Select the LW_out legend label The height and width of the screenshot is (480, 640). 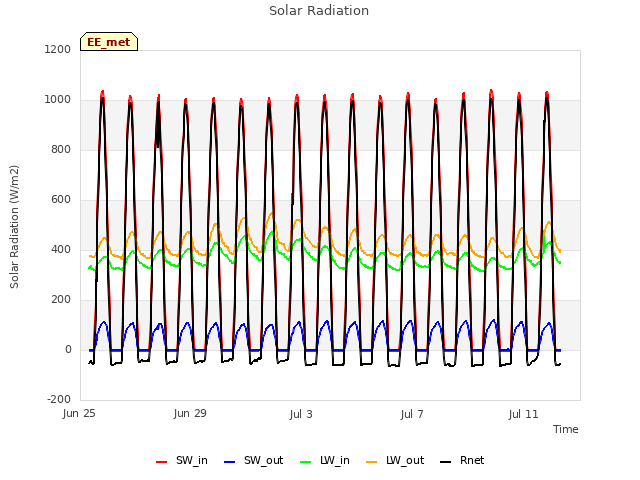click(x=405, y=460)
